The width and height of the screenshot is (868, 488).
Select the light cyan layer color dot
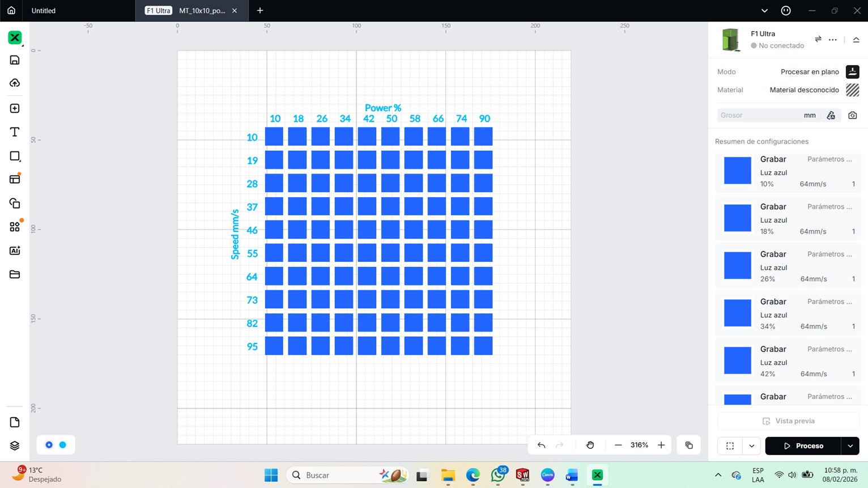point(63,445)
